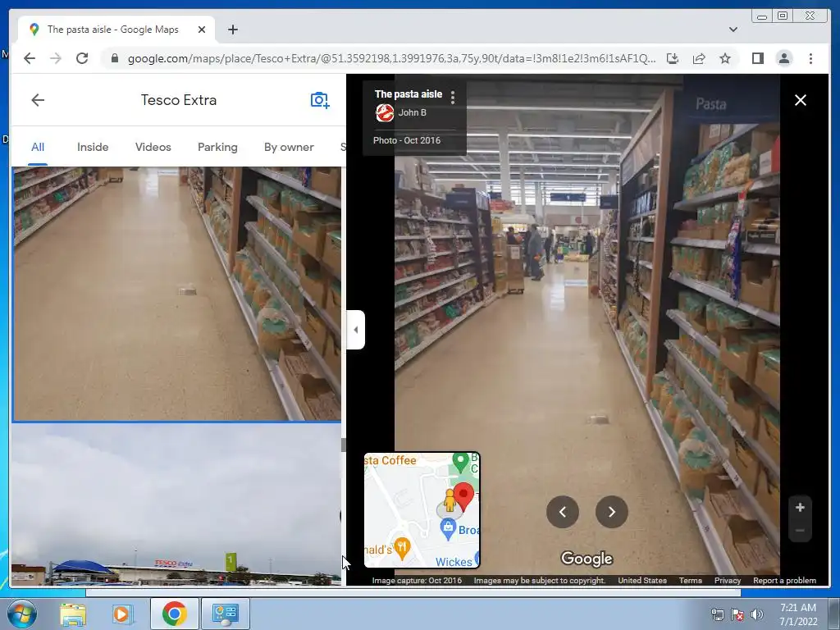View site information lock icon
Image resolution: width=840 pixels, height=630 pixels.
point(115,58)
